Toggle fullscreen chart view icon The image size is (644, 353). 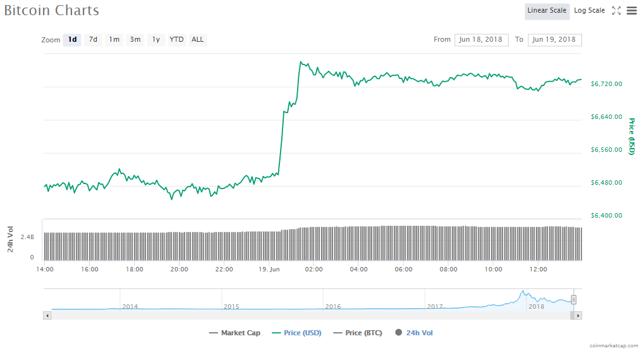click(x=617, y=11)
